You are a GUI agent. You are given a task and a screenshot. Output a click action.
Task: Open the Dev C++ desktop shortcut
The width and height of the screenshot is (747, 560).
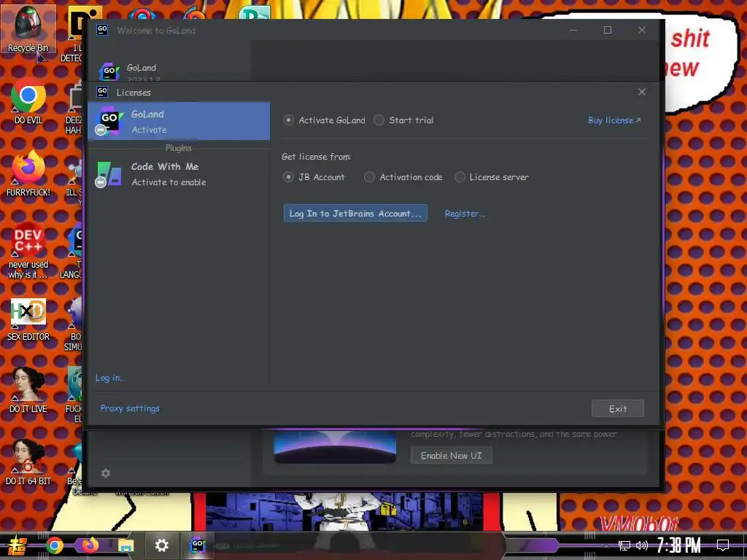click(x=28, y=251)
